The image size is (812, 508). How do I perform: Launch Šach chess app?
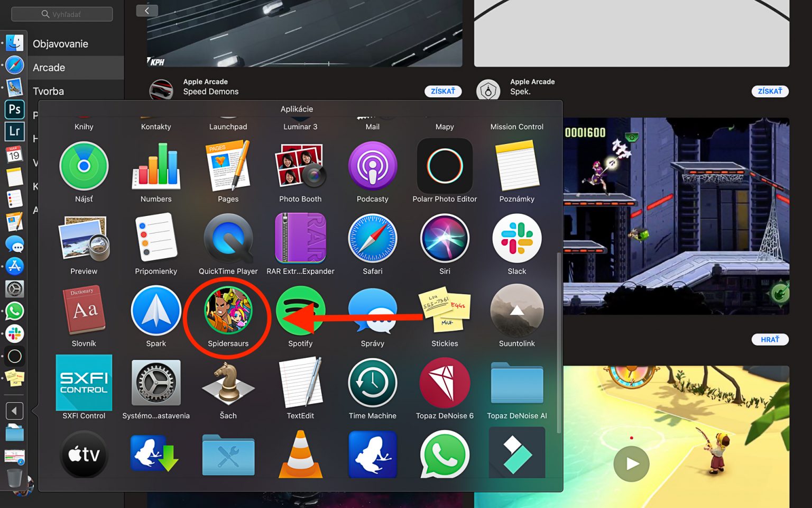(228, 383)
